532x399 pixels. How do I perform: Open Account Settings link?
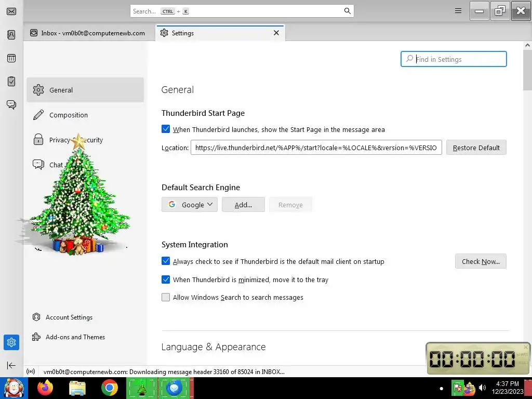62,317
